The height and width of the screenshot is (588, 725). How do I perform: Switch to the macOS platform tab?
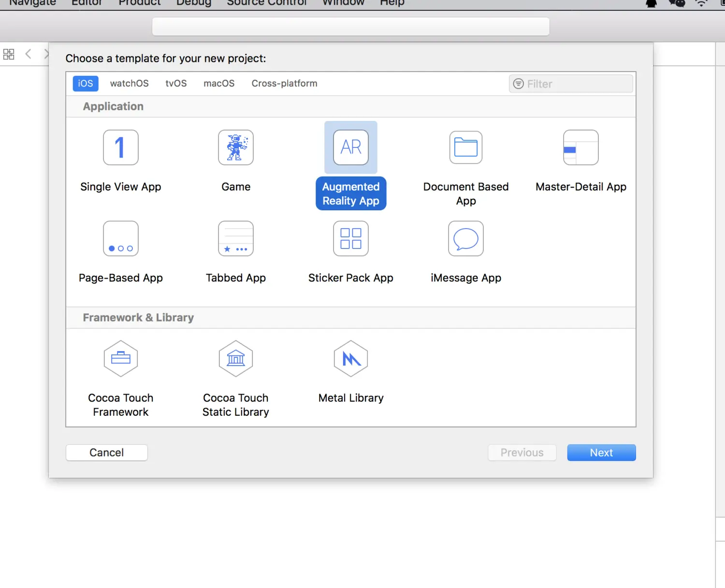[219, 83]
